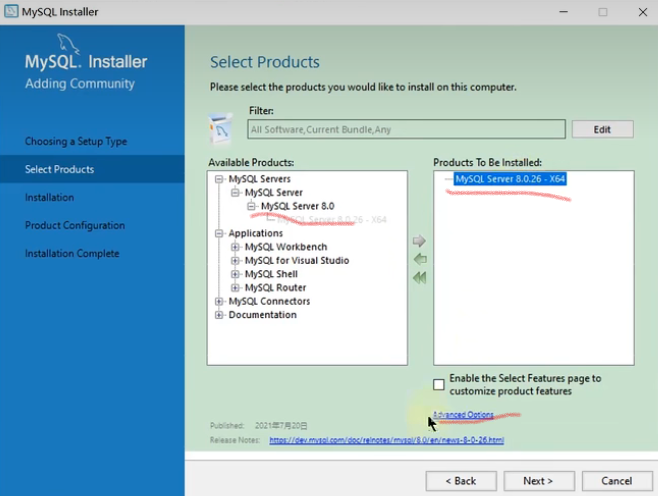
Task: Click the add product right arrow icon
Action: [x=419, y=241]
